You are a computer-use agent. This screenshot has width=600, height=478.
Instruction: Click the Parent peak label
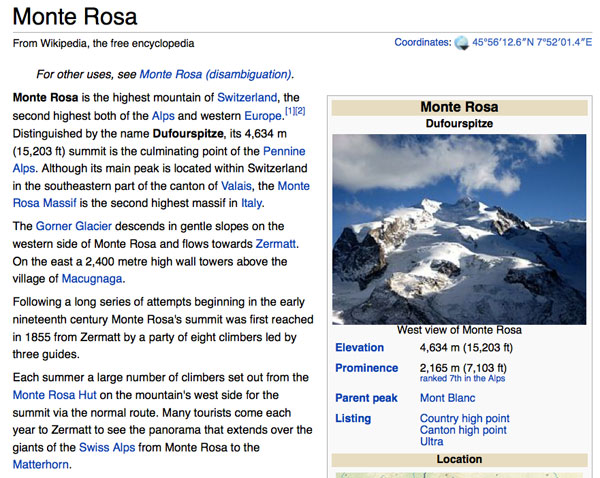[366, 398]
